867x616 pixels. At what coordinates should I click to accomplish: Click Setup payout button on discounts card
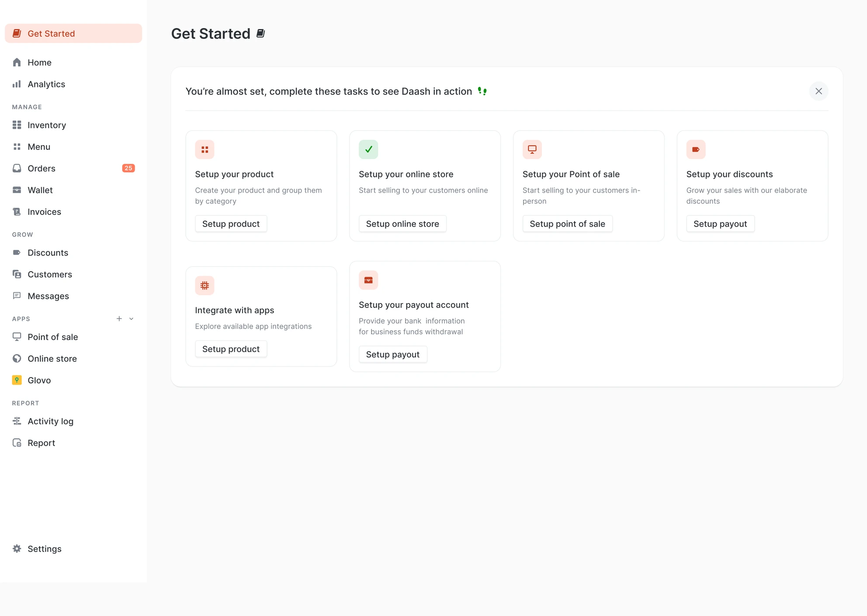pyautogui.click(x=720, y=224)
